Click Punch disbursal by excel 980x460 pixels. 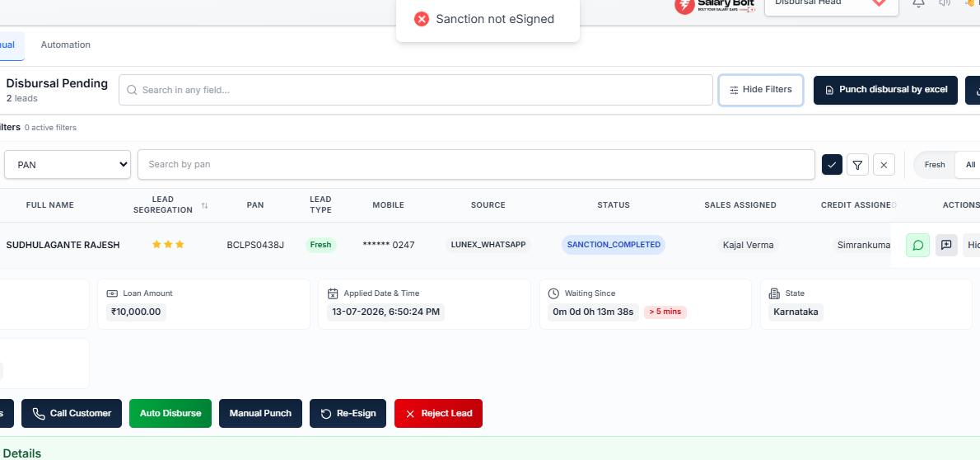[885, 90]
